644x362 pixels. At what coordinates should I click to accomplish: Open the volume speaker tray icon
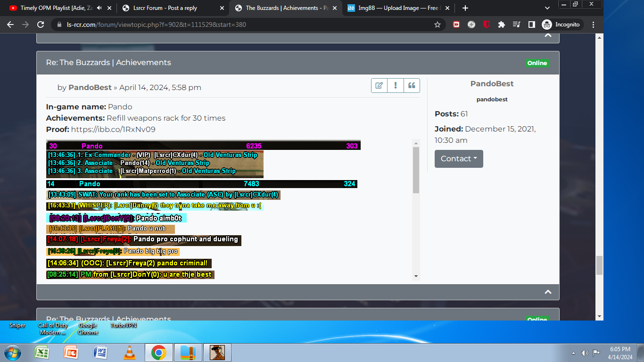click(585, 353)
